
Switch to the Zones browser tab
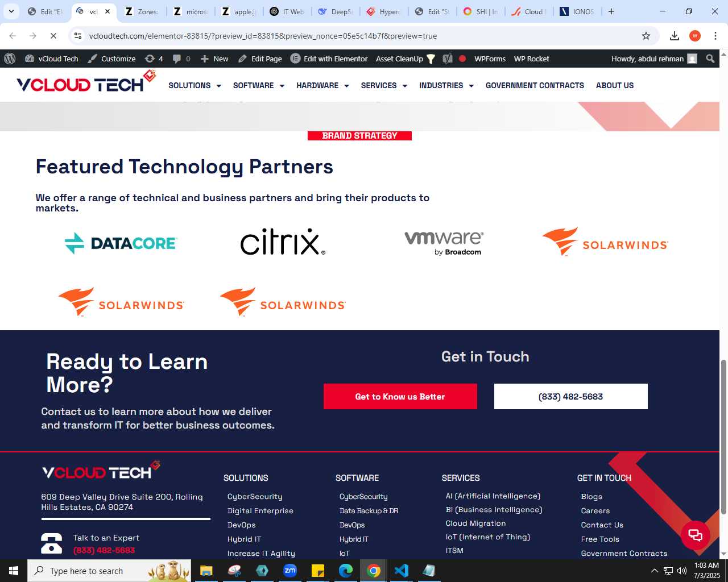point(142,11)
